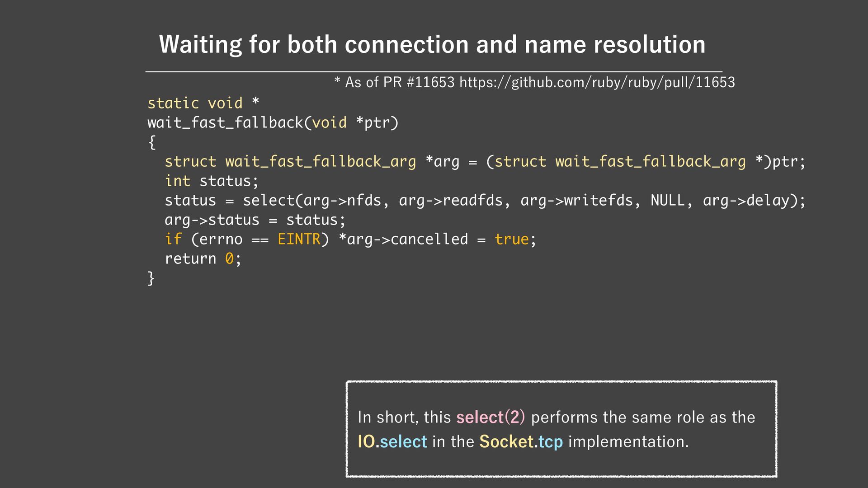Click '*arg->cancelled' in the if statement
This screenshot has width=868, height=488.
pos(403,239)
